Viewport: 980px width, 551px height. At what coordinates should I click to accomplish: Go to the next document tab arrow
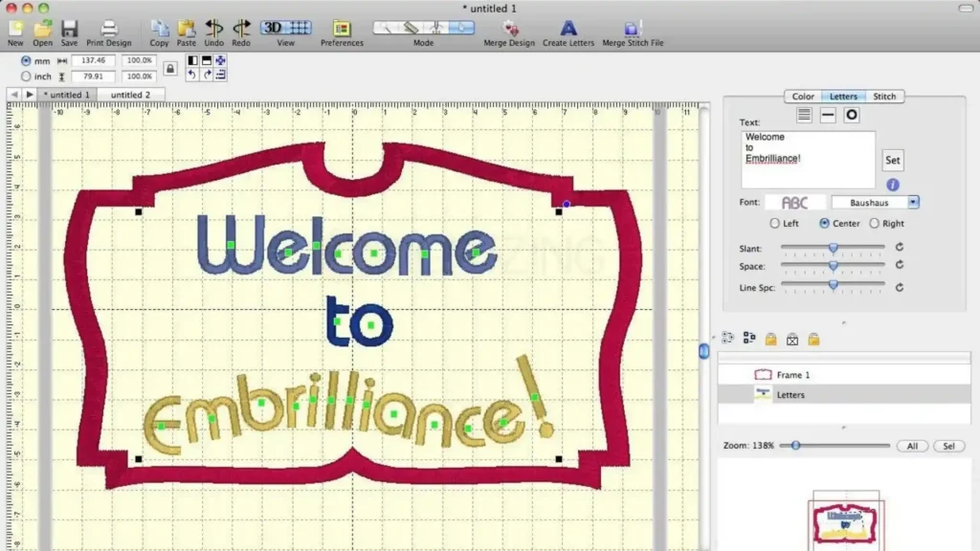[x=29, y=95]
